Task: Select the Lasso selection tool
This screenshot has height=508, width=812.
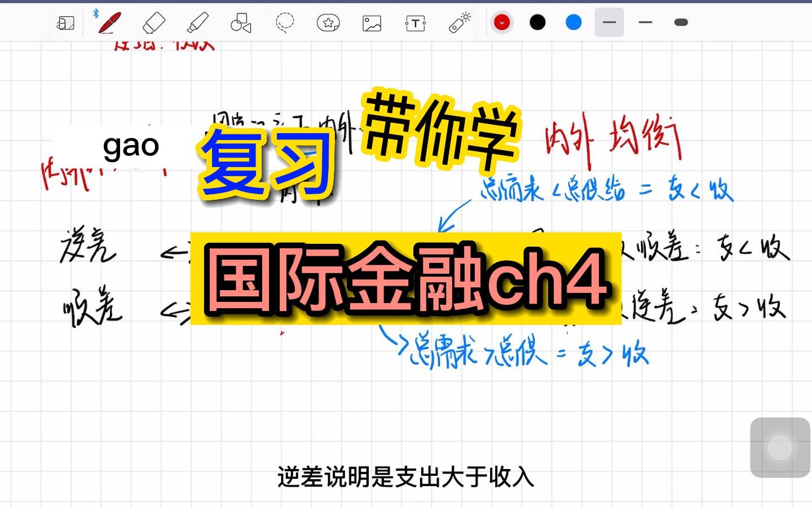Action: click(x=285, y=23)
